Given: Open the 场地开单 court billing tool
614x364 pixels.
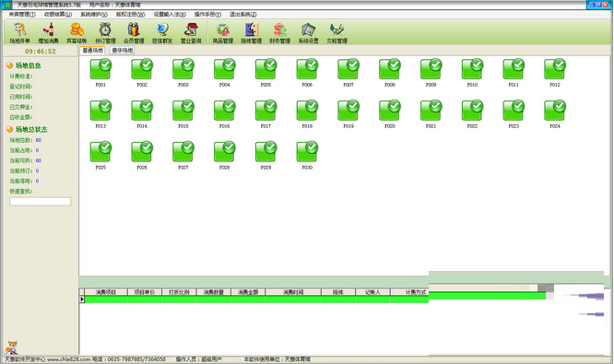Looking at the screenshot, I should pos(19,33).
